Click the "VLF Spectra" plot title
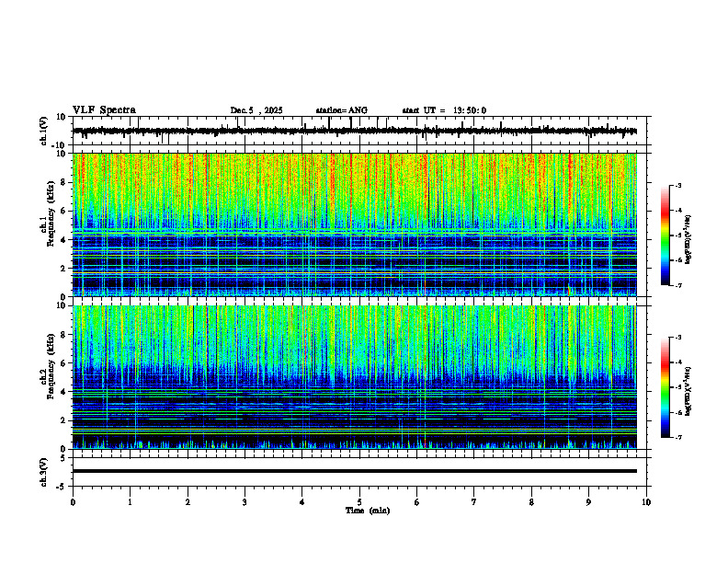 tap(104, 110)
